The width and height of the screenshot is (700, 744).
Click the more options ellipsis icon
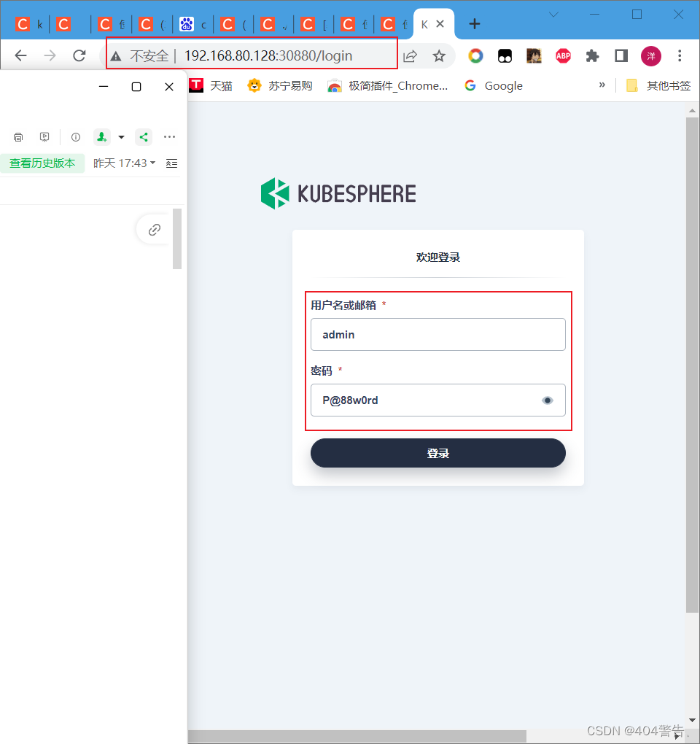coord(169,136)
